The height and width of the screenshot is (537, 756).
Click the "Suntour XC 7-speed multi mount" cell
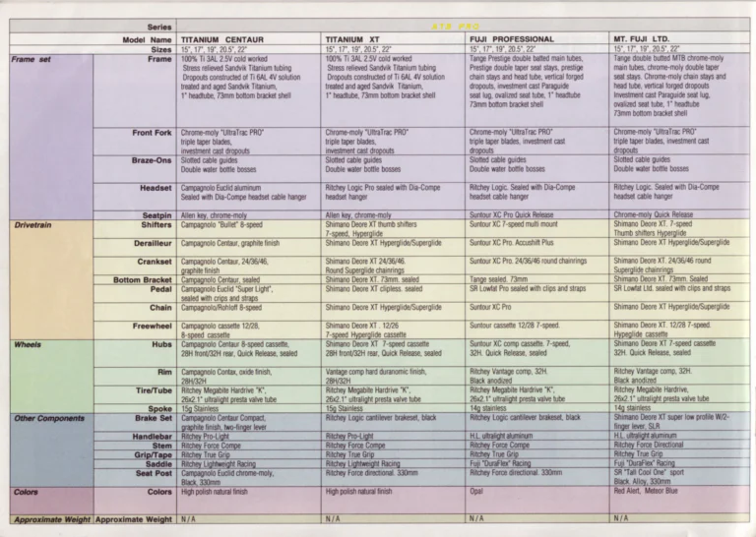click(x=514, y=224)
